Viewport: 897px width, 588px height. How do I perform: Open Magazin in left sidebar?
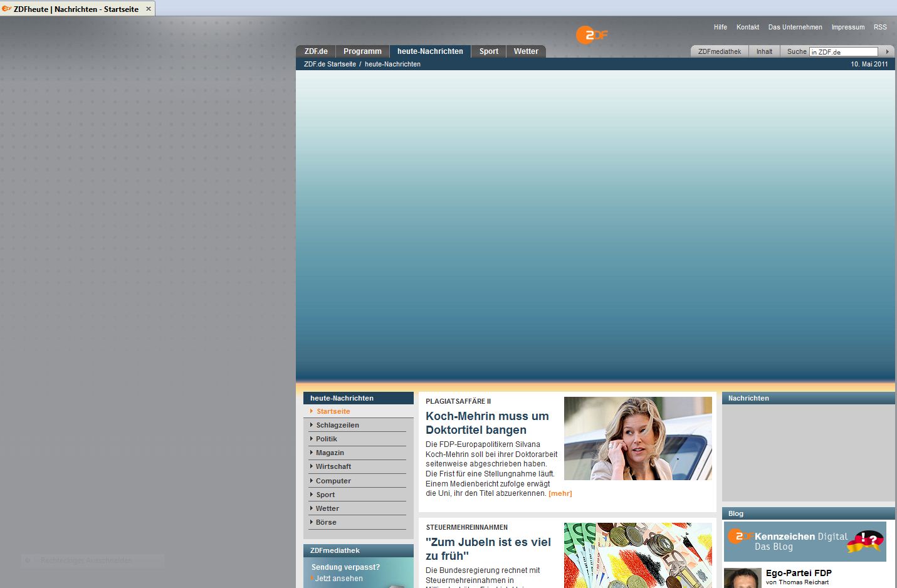click(x=358, y=453)
